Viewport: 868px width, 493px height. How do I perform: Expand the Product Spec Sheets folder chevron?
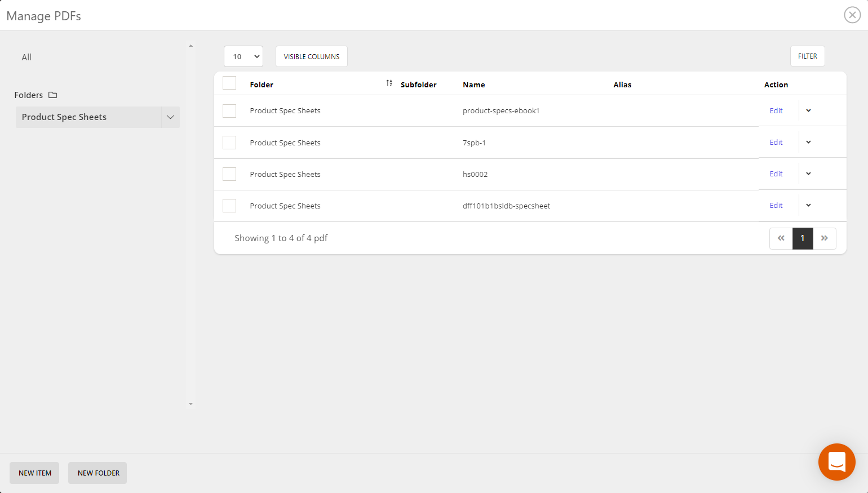coord(170,117)
